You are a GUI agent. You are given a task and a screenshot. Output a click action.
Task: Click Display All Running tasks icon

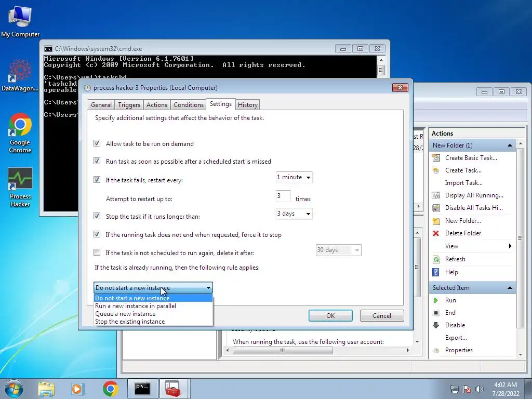(x=436, y=195)
